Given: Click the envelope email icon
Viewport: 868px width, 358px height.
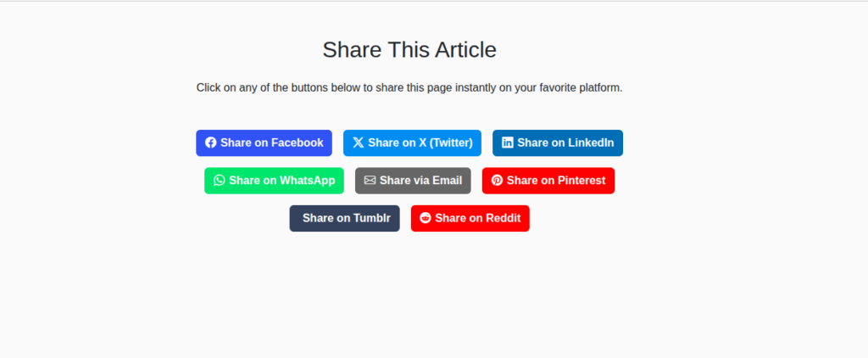Looking at the screenshot, I should click(x=370, y=181).
